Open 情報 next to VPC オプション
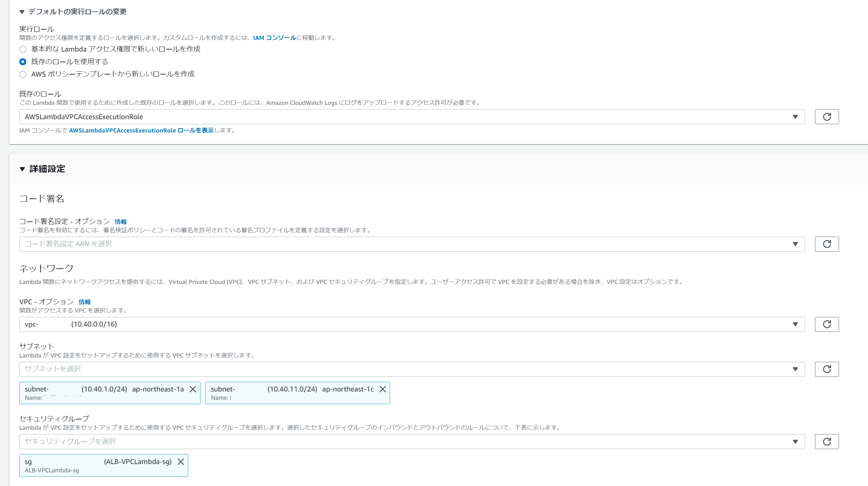 tap(84, 302)
